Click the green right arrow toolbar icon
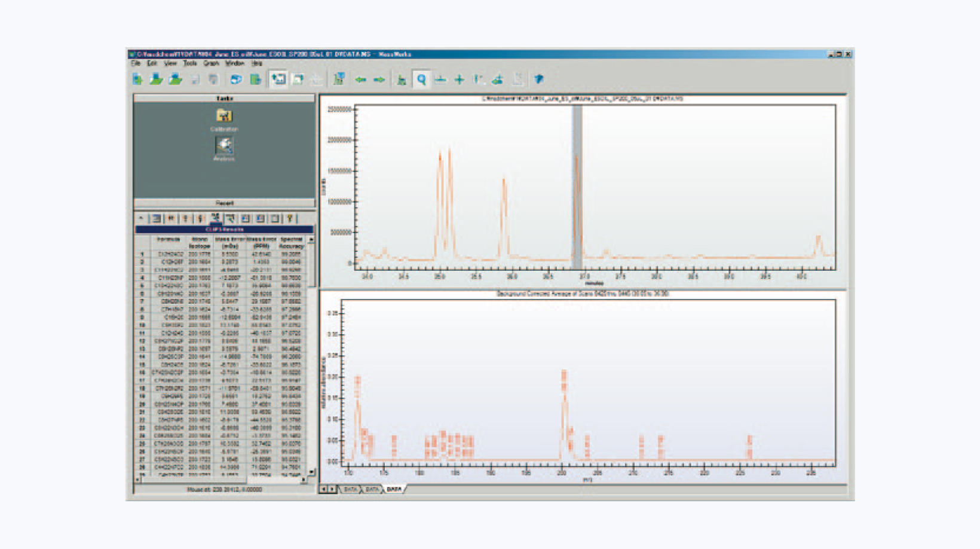Image resolution: width=980 pixels, height=549 pixels. click(x=379, y=79)
